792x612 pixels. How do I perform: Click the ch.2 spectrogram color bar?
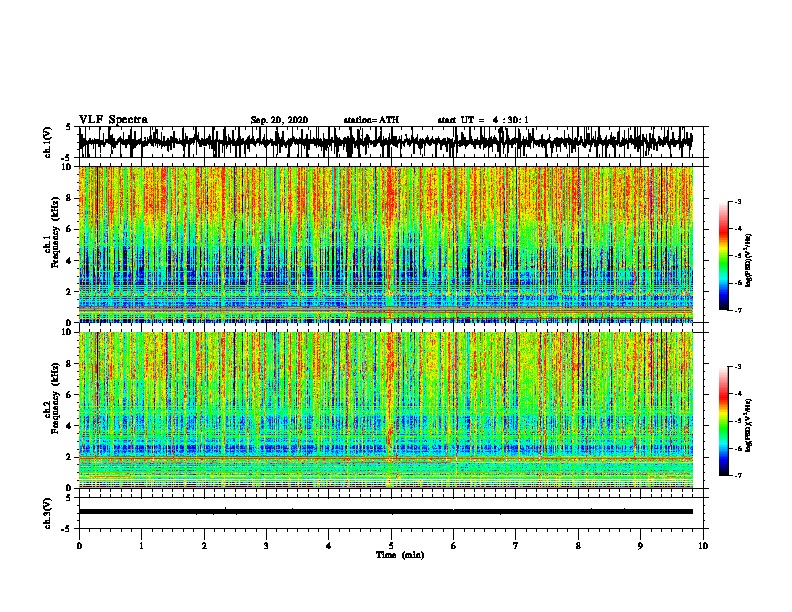pos(723,421)
